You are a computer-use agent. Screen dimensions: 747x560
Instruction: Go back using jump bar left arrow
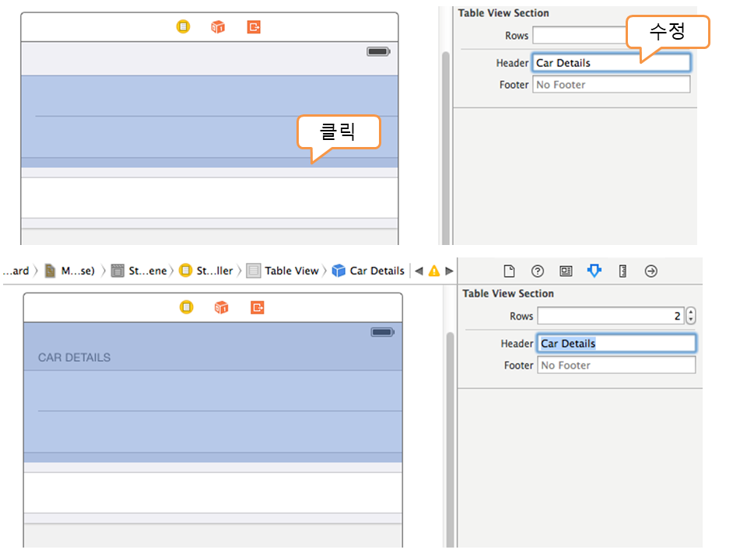coord(419,271)
